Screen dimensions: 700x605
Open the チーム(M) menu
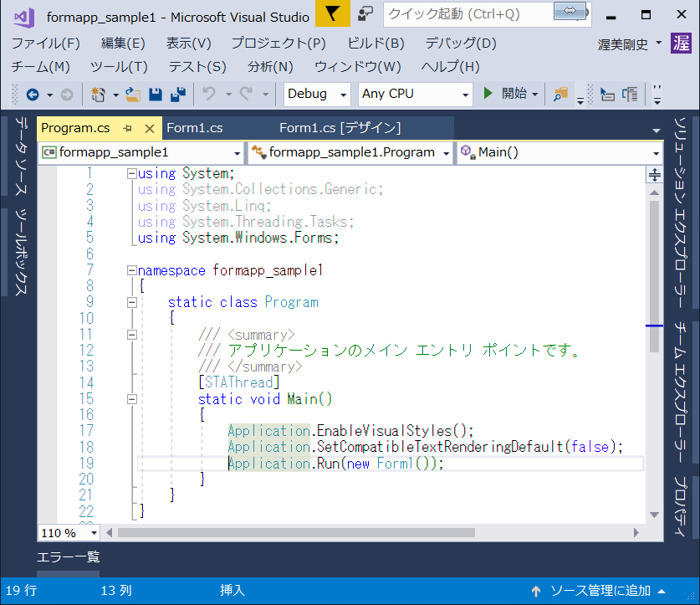(41, 67)
